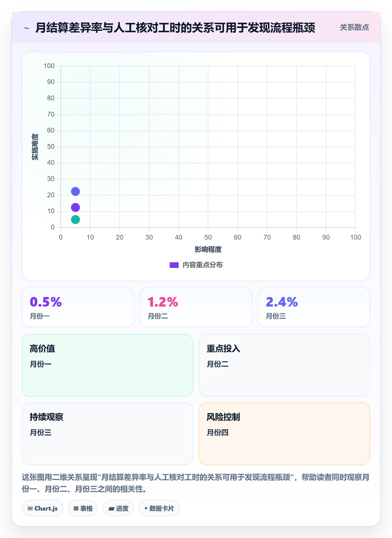Viewport: 392px width, 538px height.
Task: Open the 重点投入 quadrant card
Action: point(284,365)
